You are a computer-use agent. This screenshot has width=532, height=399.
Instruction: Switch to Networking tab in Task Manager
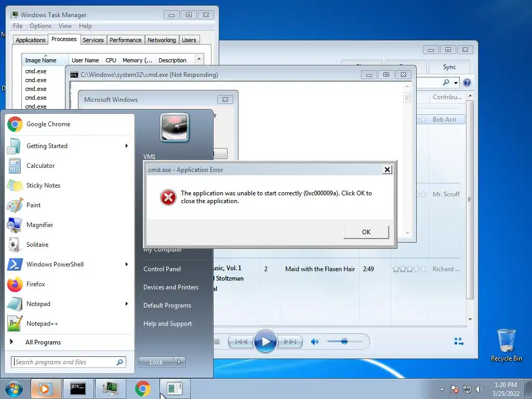pyautogui.click(x=162, y=40)
